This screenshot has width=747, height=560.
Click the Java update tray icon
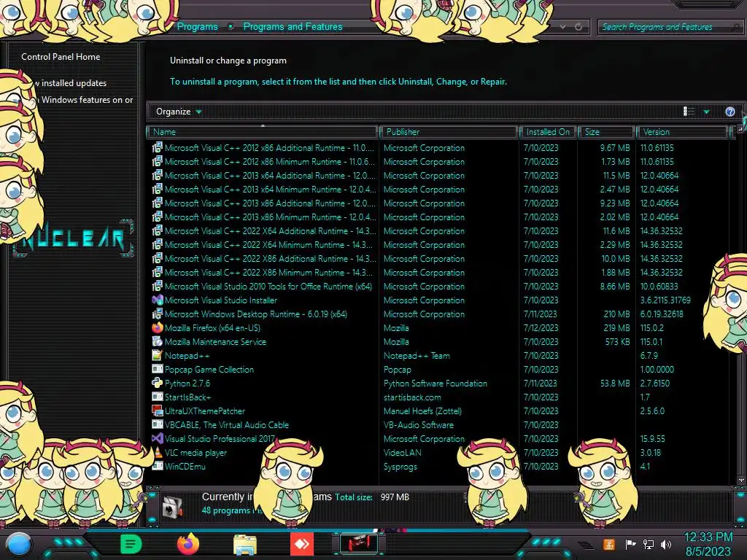coord(609,544)
